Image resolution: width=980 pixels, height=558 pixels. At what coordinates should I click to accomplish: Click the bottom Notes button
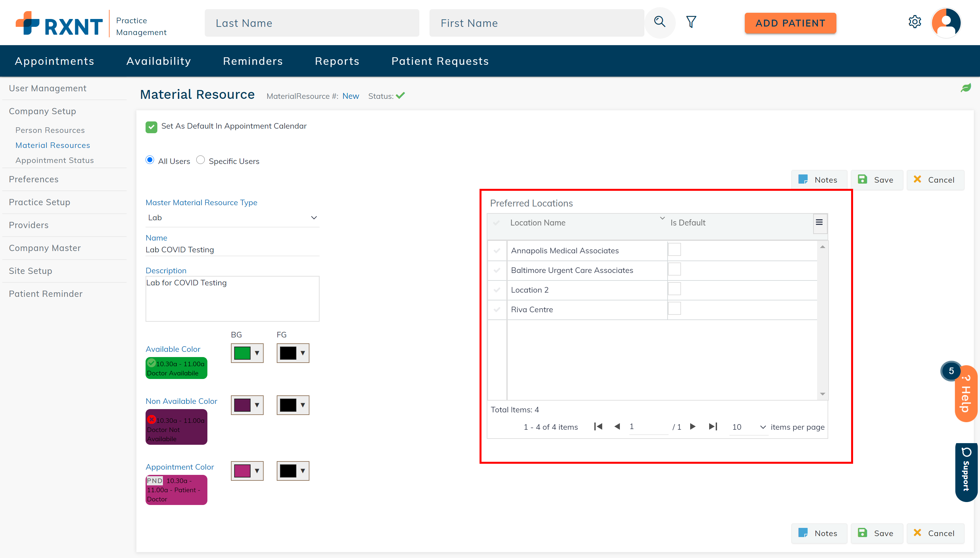tap(819, 533)
